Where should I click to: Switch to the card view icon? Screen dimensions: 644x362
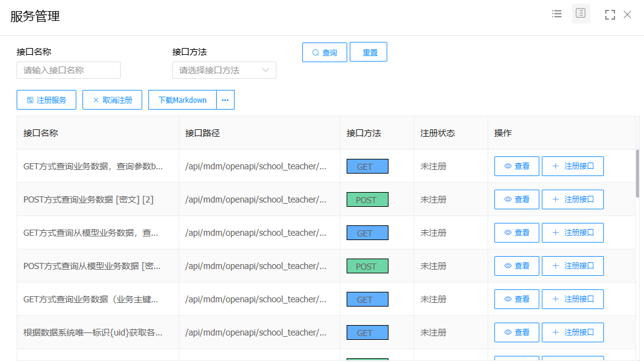(581, 14)
